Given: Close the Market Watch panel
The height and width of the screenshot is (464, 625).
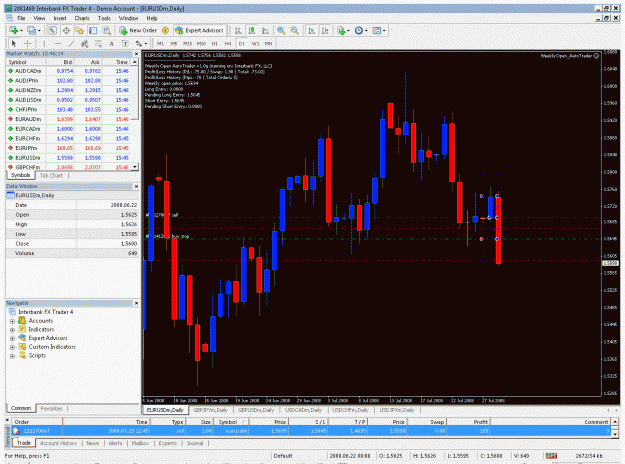Looking at the screenshot, I should tap(136, 53).
